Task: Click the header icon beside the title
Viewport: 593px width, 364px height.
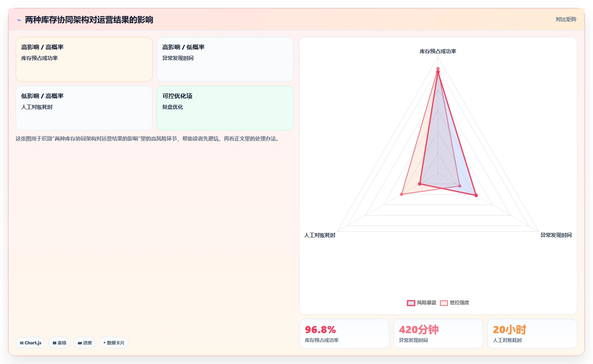Action: pyautogui.click(x=19, y=20)
